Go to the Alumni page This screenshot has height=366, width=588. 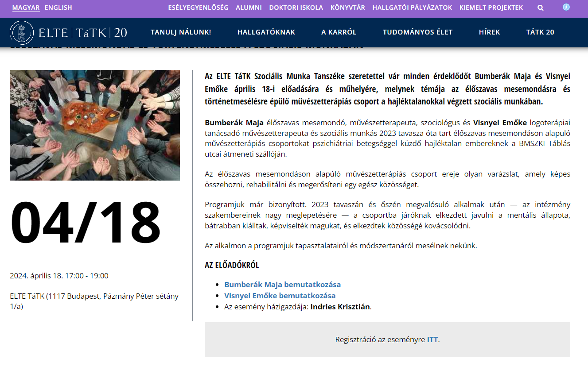point(249,8)
